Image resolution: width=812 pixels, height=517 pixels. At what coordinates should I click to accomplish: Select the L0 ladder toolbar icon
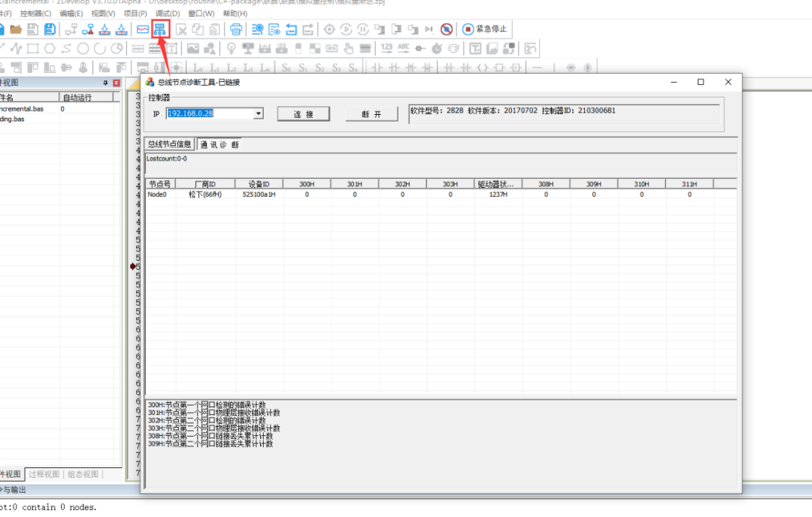click(198, 68)
